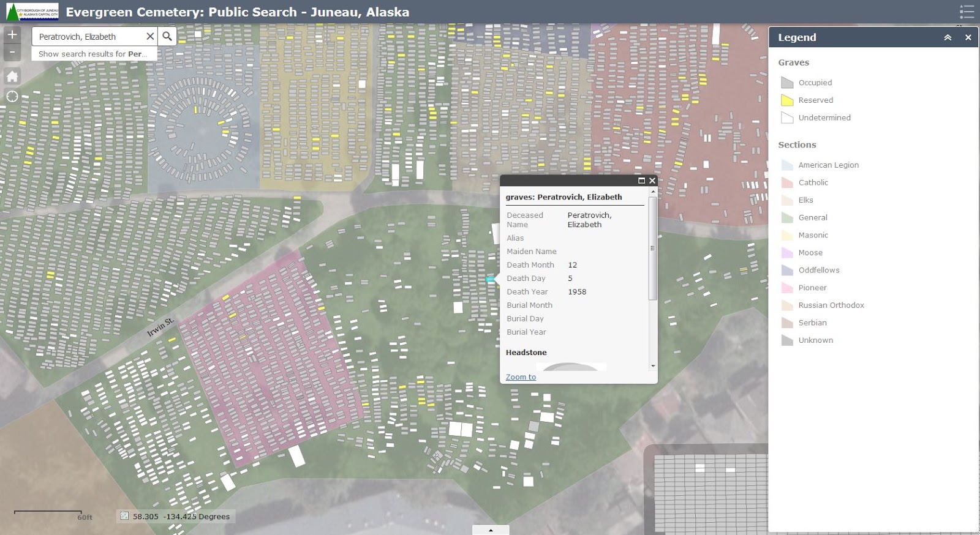Screen dimensions: 980x535
Task: Click the 'Oddfellows' legend label
Action: pos(819,270)
